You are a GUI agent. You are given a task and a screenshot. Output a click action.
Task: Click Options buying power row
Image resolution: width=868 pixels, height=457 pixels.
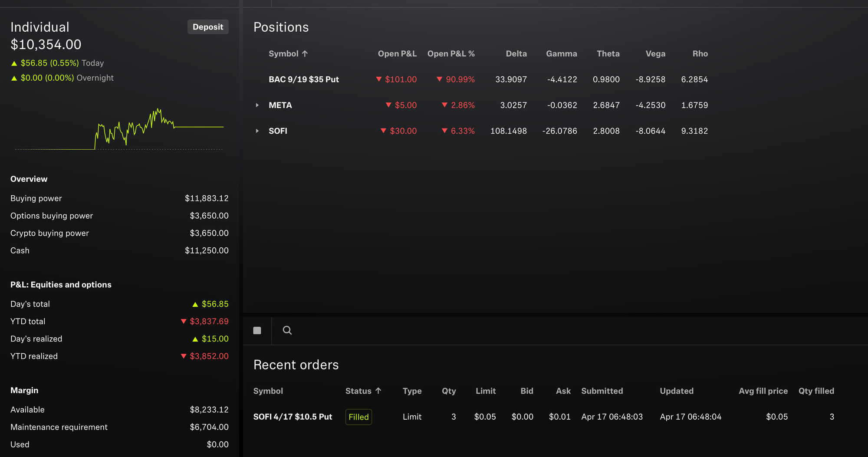point(119,216)
